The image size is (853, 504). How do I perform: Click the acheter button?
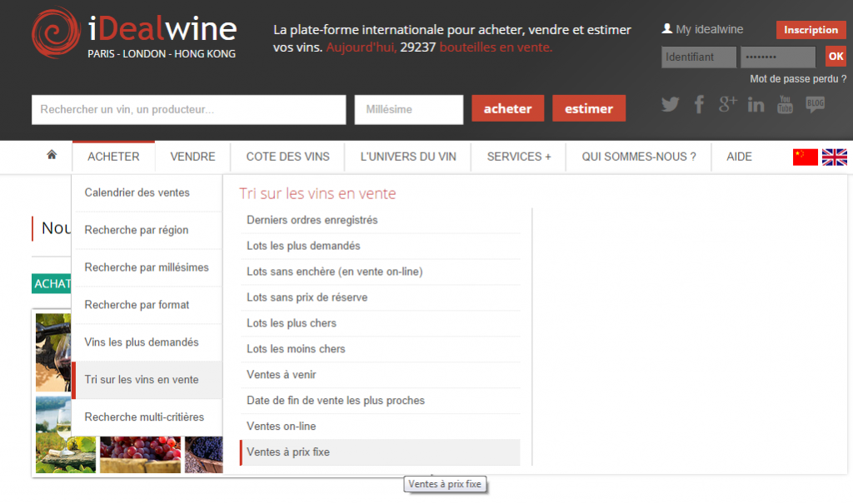point(507,108)
